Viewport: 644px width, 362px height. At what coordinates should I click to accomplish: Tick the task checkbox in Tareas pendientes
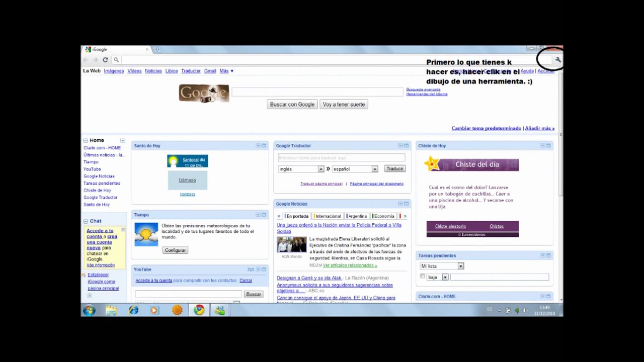tap(423, 277)
